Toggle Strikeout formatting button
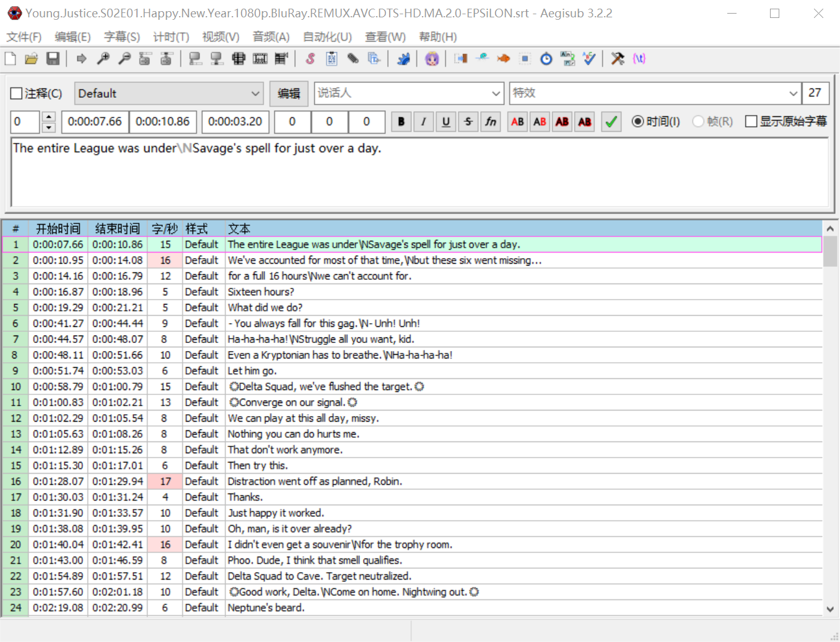840x642 pixels. pyautogui.click(x=468, y=121)
